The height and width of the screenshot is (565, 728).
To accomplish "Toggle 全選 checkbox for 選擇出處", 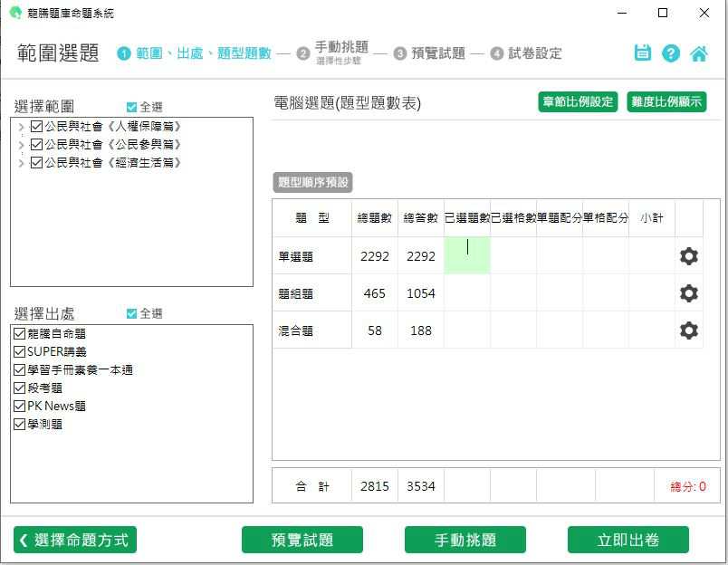I will pos(131,314).
